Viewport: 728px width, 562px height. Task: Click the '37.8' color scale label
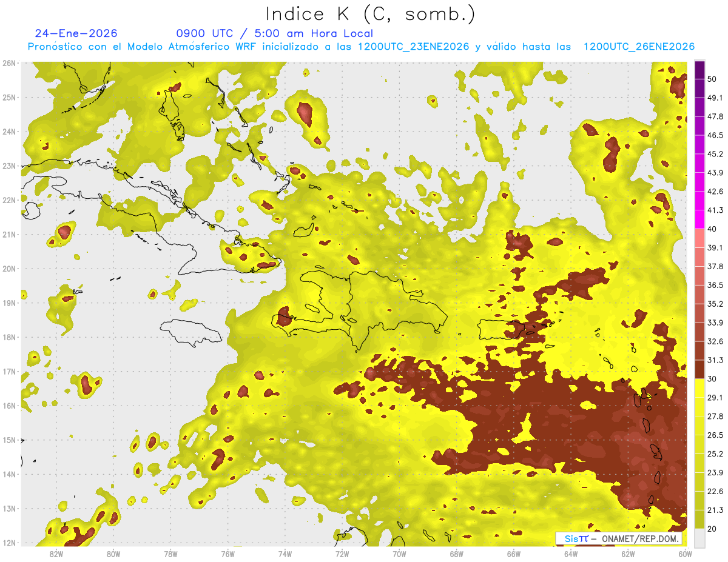[715, 267]
